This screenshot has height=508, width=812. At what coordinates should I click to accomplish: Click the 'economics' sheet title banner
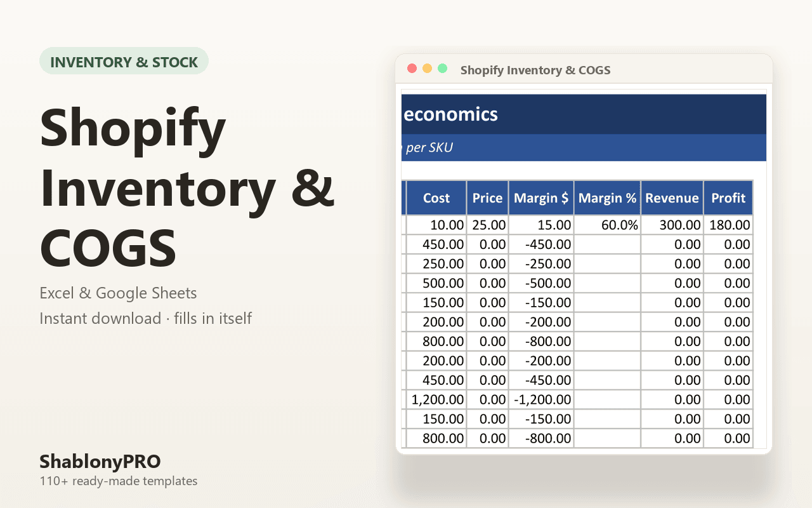pos(584,114)
